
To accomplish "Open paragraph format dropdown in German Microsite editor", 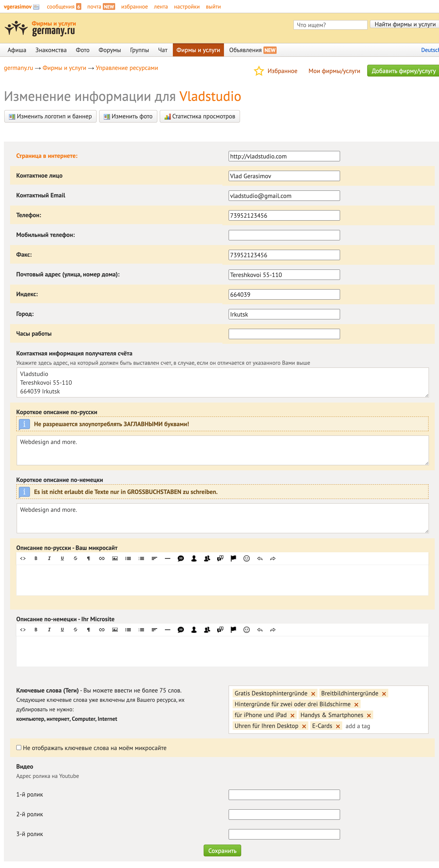I will [x=88, y=630].
